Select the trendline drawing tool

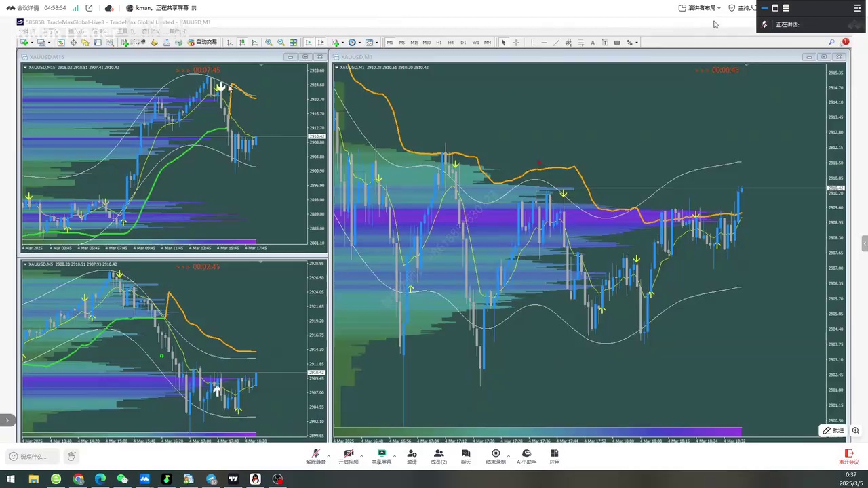pos(556,43)
